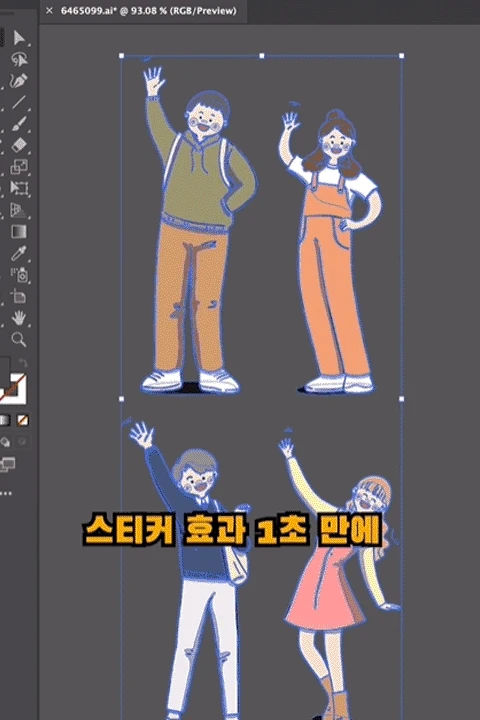Set fill to None swatch button

pyautogui.click(x=23, y=420)
